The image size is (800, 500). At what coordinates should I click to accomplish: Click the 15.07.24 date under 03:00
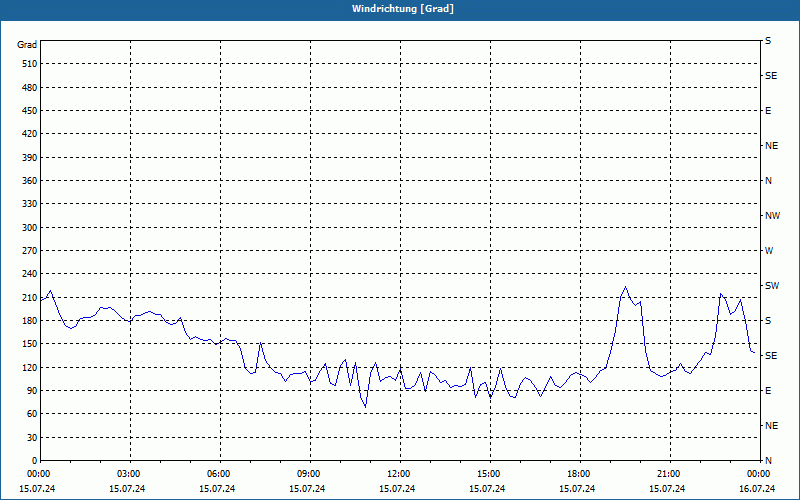[127, 489]
